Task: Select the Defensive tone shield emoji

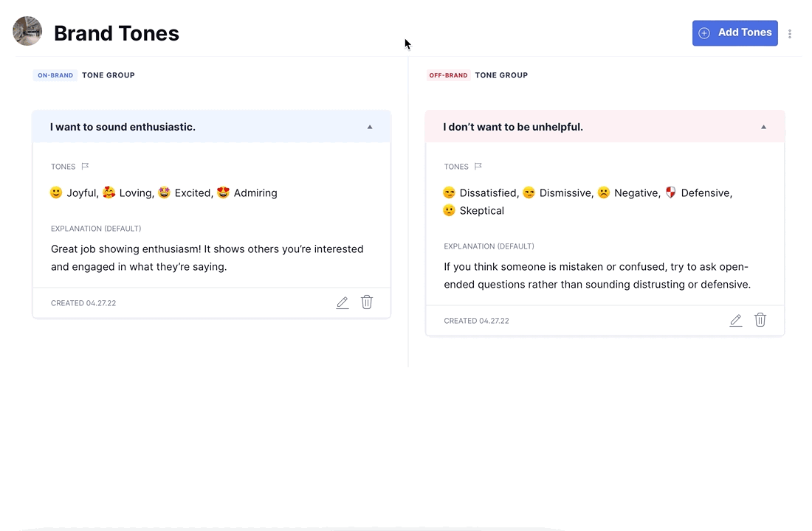Action: 670,192
